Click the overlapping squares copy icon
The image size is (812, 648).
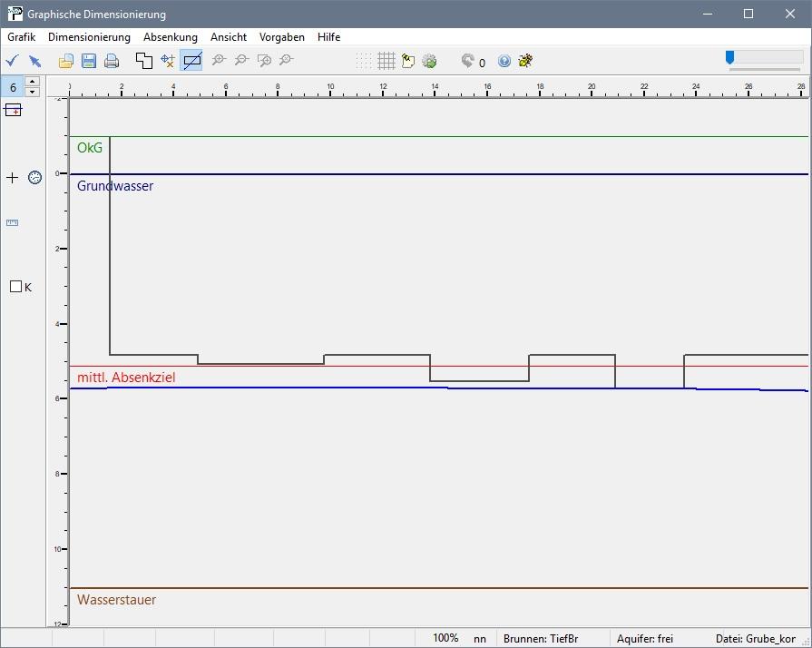(x=144, y=61)
